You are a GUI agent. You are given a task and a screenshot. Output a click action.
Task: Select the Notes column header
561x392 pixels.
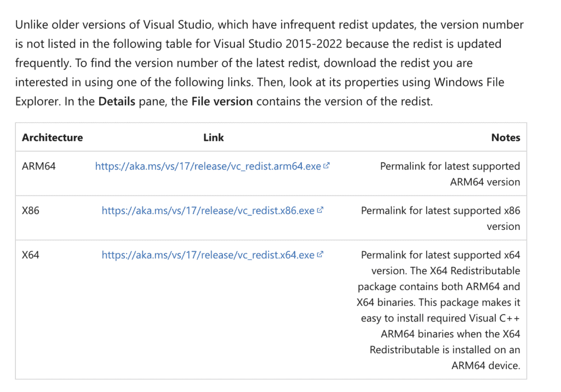pos(506,138)
